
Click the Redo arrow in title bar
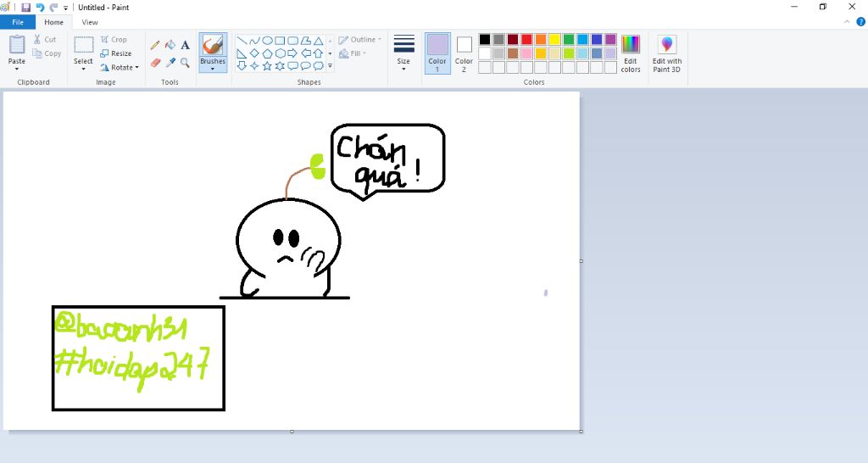click(53, 7)
